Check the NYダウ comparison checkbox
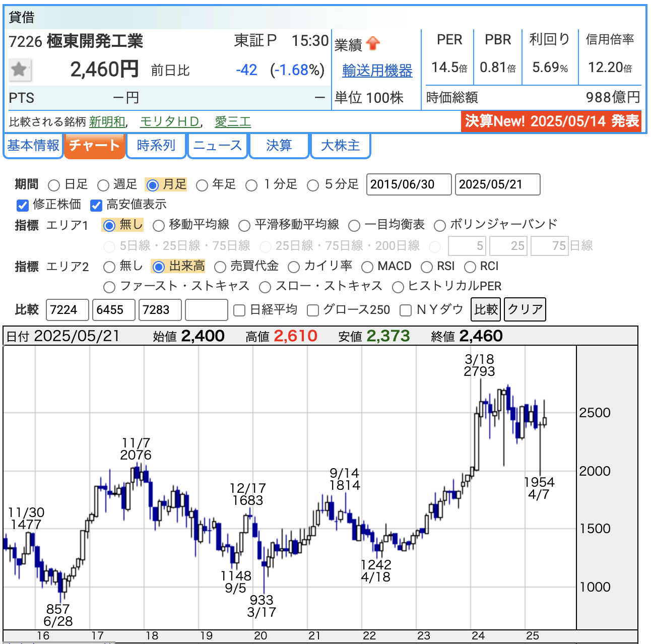The height and width of the screenshot is (644, 651). pyautogui.click(x=406, y=310)
